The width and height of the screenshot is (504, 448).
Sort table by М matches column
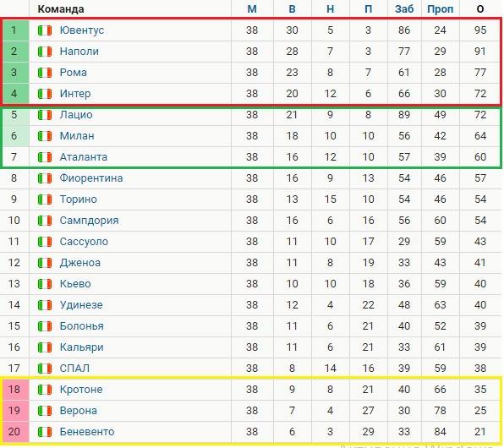point(252,9)
